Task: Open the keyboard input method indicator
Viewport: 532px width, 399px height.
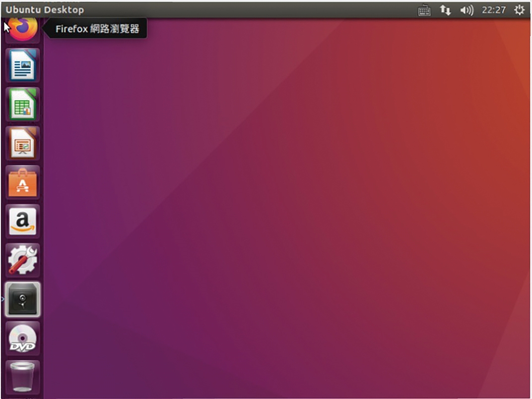Action: click(424, 10)
